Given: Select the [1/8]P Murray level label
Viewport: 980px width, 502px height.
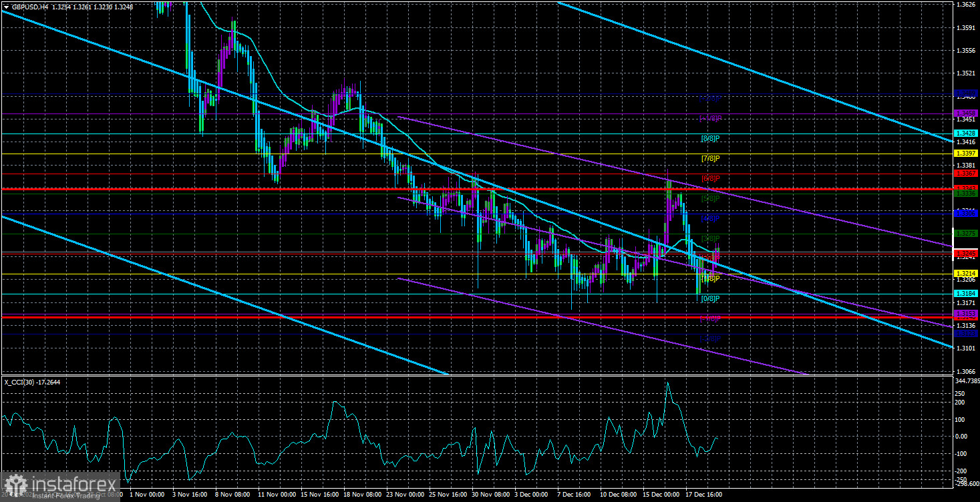Looking at the screenshot, I should tap(710, 278).
